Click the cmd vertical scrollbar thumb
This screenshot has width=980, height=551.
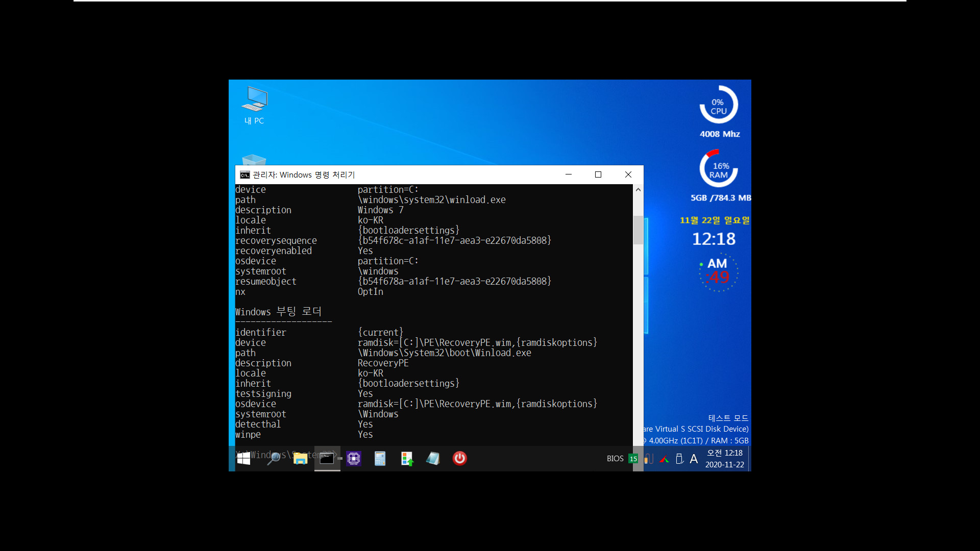tap(638, 230)
